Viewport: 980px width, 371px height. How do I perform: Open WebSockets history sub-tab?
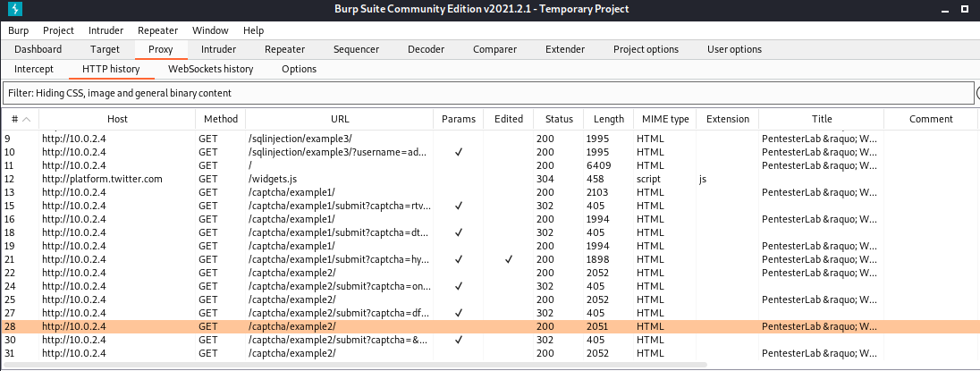[x=211, y=70]
